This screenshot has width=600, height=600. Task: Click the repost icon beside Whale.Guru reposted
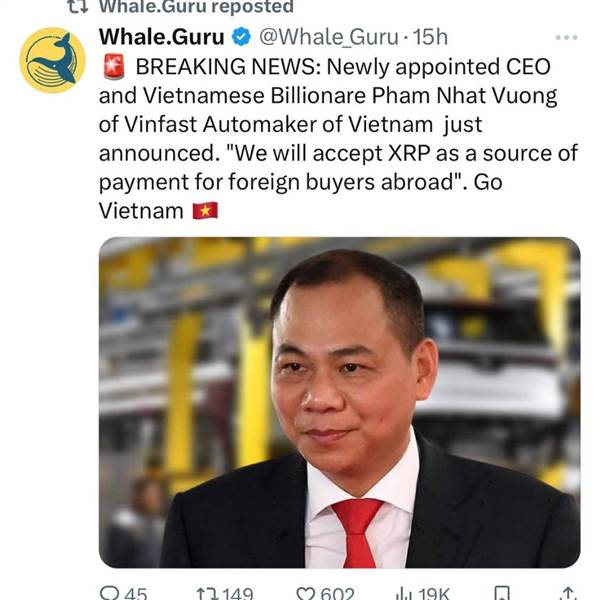coord(78,7)
